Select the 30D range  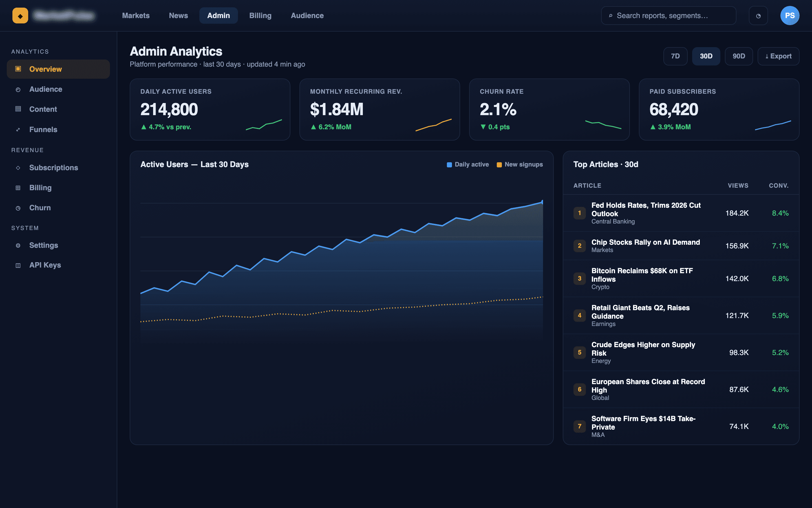706,56
